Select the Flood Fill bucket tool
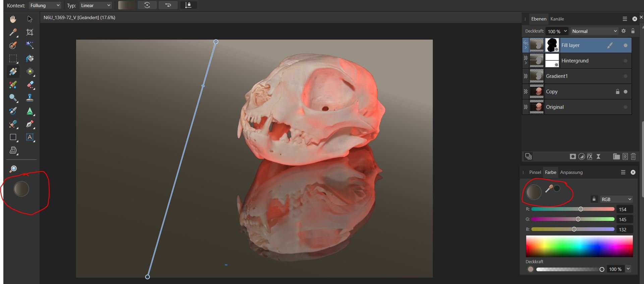 coord(30,58)
